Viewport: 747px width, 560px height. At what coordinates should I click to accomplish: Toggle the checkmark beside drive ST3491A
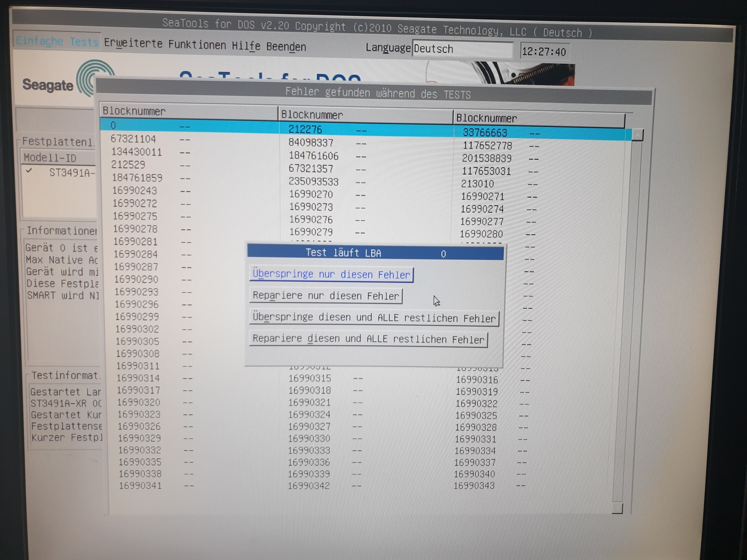29,171
